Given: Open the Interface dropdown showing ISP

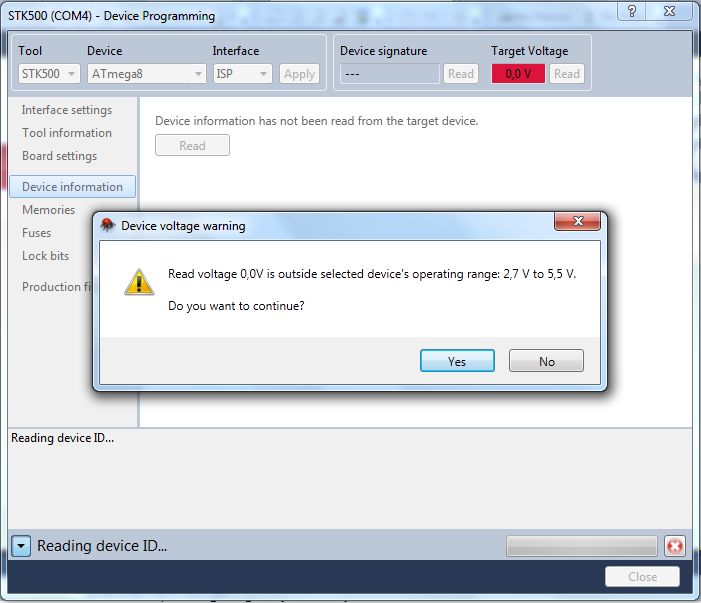Looking at the screenshot, I should click(242, 74).
